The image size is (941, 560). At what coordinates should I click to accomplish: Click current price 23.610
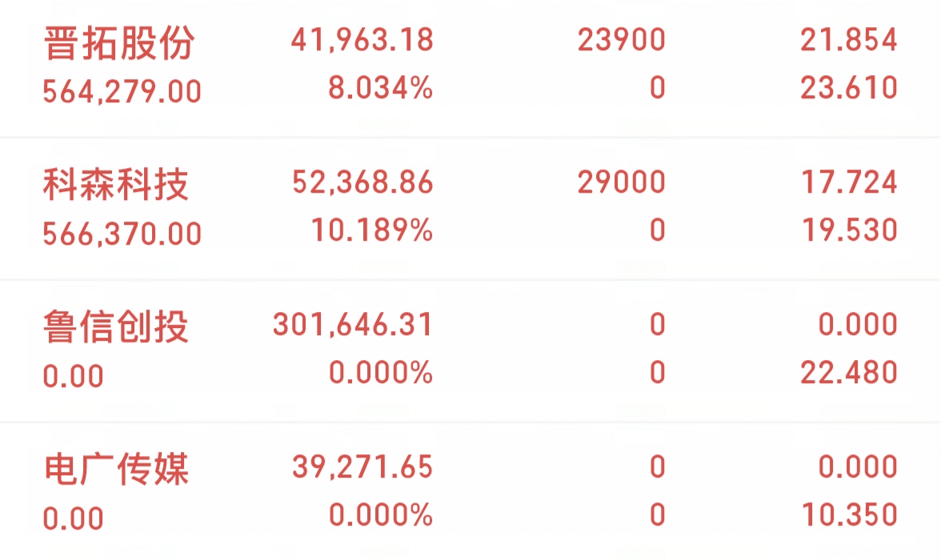(848, 87)
